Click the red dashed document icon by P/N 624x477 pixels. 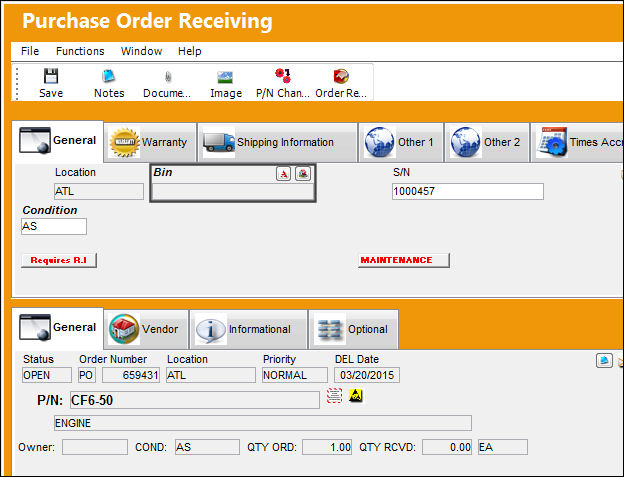(x=334, y=396)
